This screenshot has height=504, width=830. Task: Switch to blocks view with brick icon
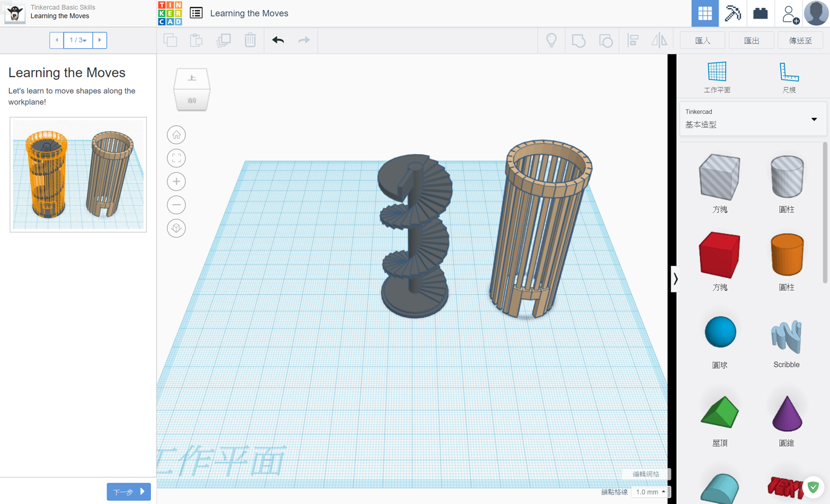coord(760,13)
